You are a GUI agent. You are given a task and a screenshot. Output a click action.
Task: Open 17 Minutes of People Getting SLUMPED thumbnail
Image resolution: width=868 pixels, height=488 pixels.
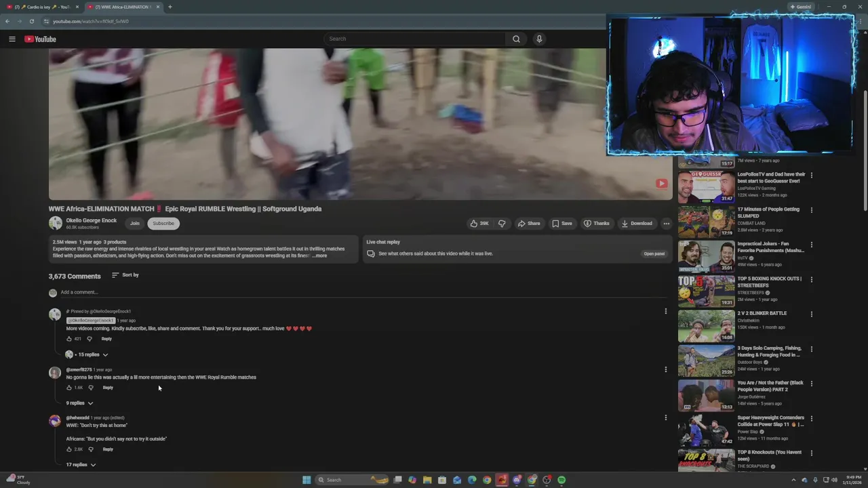point(706,221)
